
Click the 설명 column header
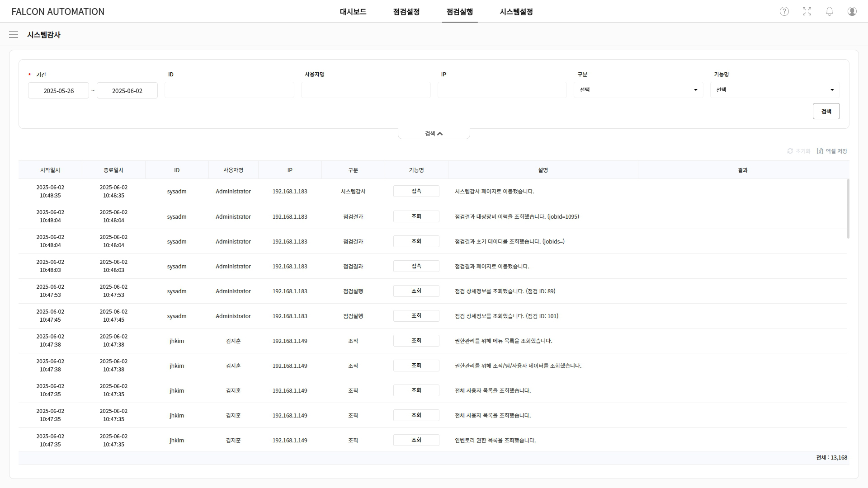[x=543, y=170]
